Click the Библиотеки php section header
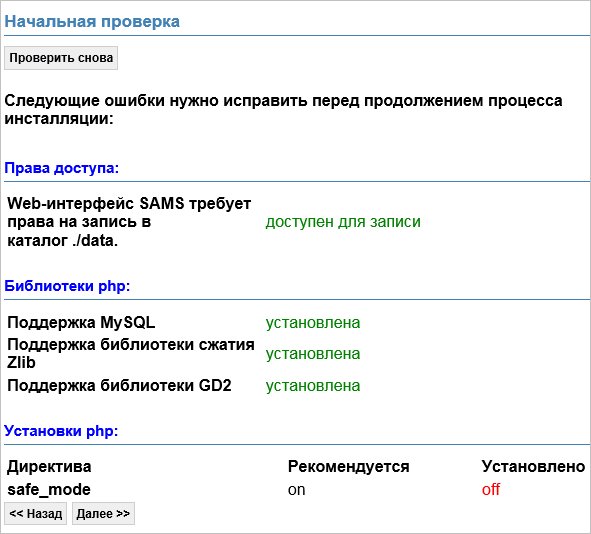 point(67,286)
